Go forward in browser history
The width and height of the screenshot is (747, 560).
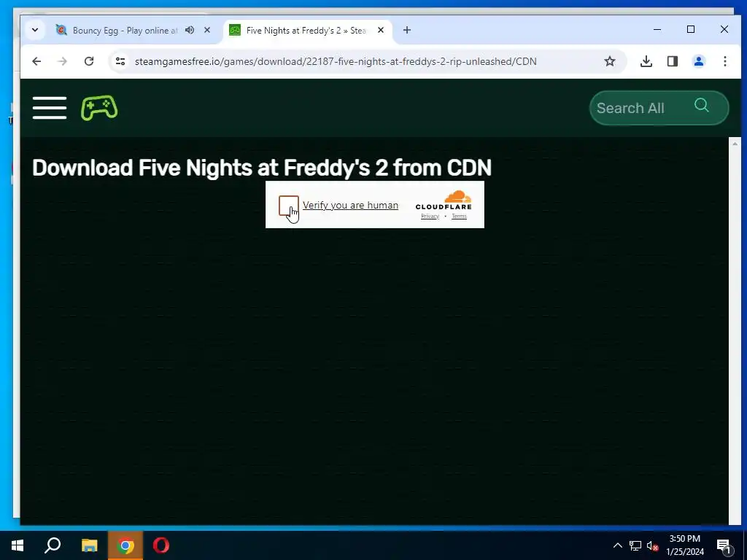tap(63, 61)
